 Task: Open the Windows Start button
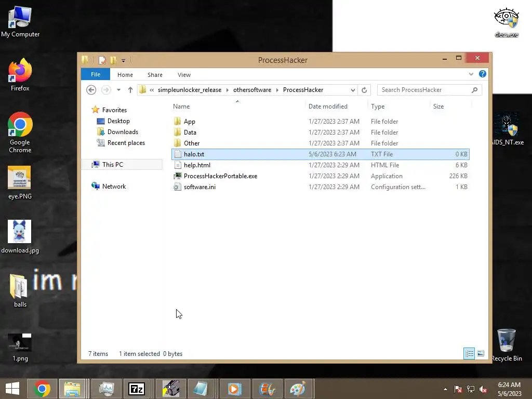click(12, 389)
